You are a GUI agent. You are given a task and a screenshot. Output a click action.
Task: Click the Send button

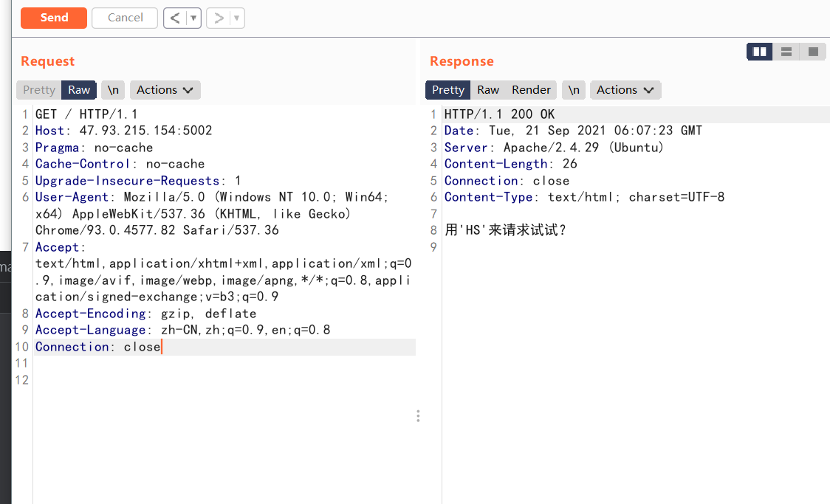pyautogui.click(x=53, y=18)
